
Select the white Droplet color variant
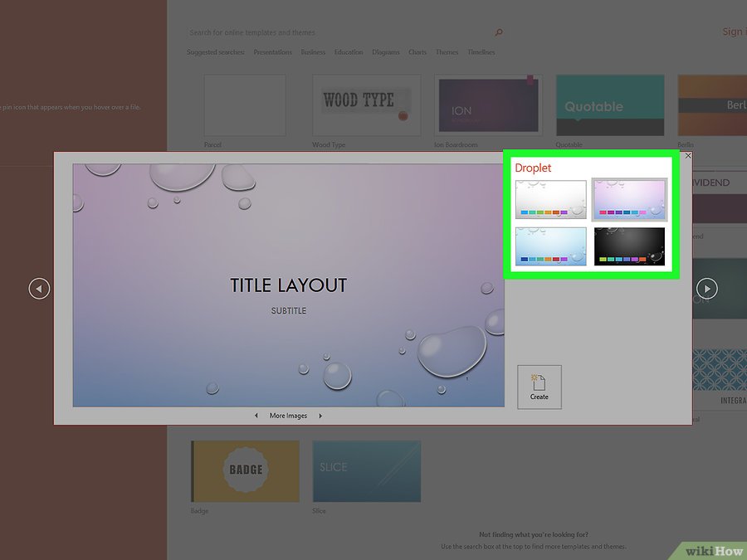(550, 200)
